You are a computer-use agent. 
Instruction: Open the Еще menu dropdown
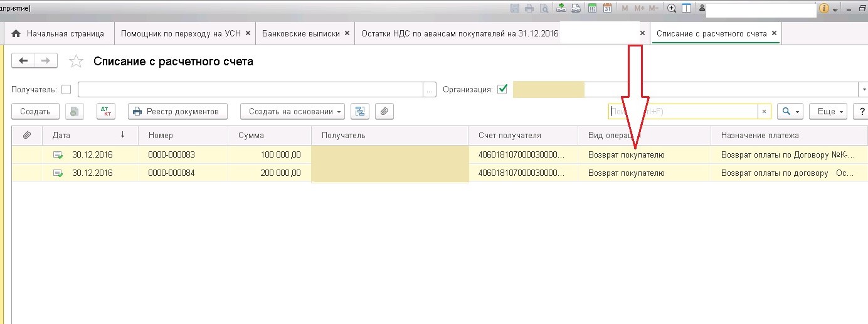tap(828, 111)
